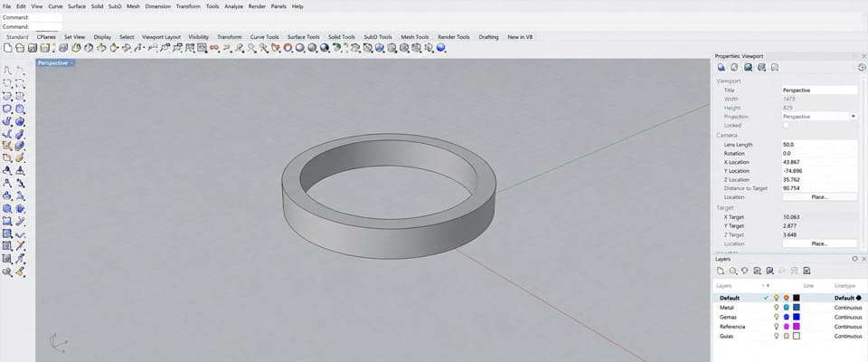The image size is (868, 362).
Task: Select the Referencia layer name
Action: pyautogui.click(x=731, y=327)
